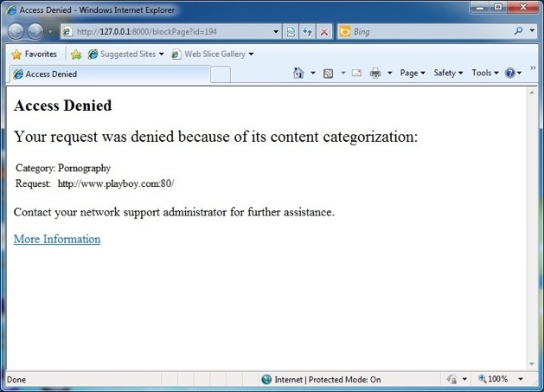Click the 100% zoom level button

click(493, 379)
